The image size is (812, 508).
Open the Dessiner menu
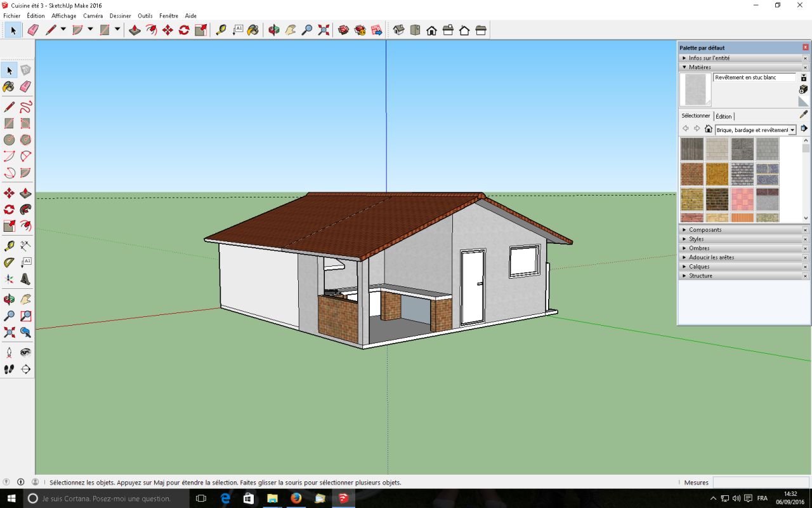point(121,16)
